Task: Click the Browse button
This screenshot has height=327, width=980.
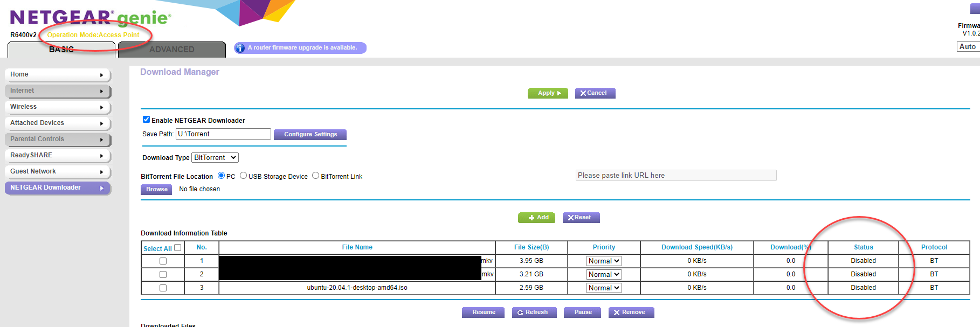Action: pos(156,190)
